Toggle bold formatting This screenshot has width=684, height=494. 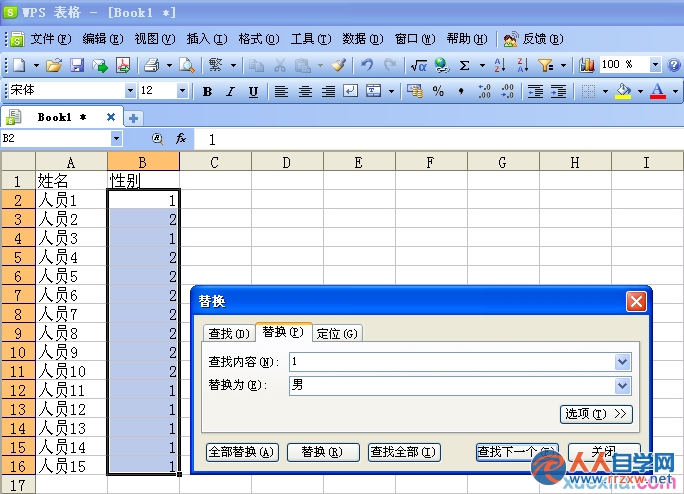[x=208, y=92]
